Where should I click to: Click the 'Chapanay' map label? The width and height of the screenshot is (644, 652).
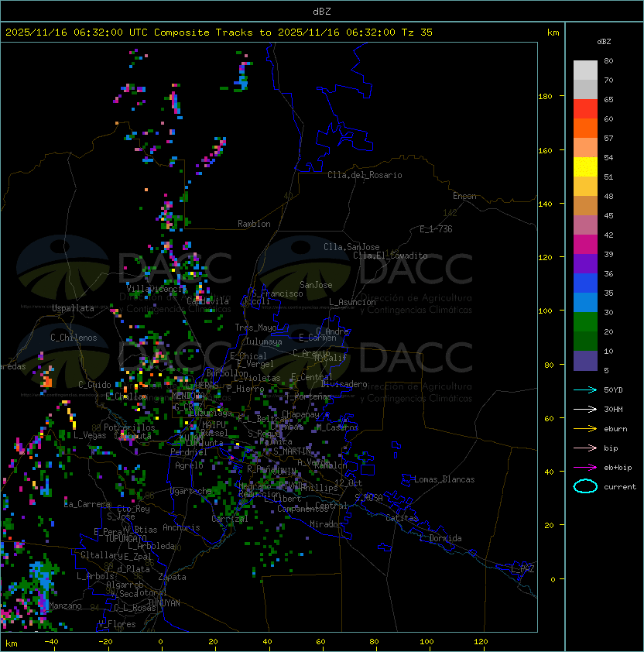(300, 414)
